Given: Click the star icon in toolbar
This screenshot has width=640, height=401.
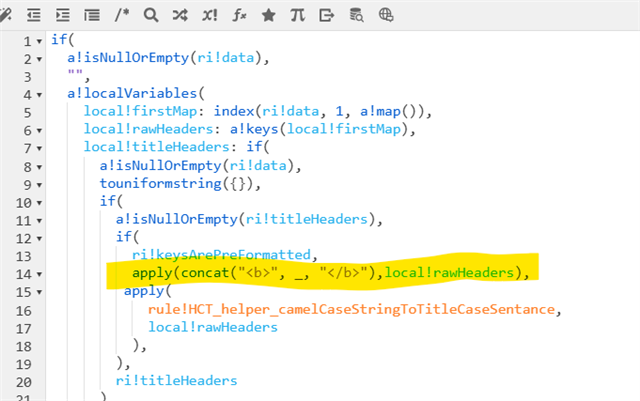Looking at the screenshot, I should [x=269, y=15].
